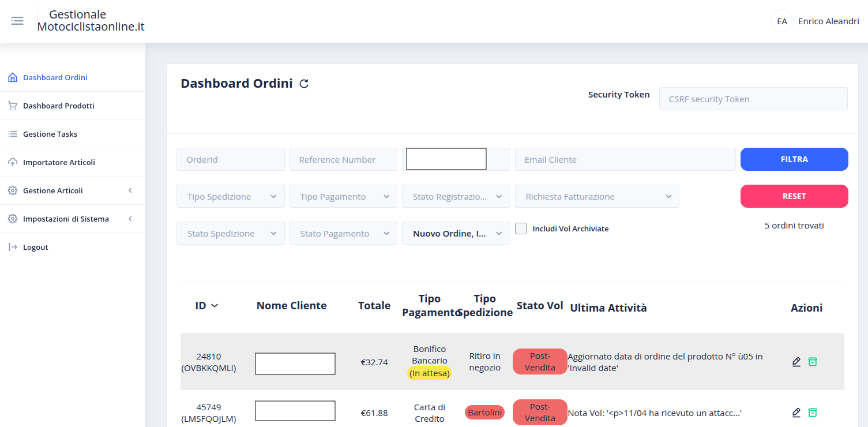This screenshot has height=427, width=868.
Task: Open the hamburger menu icon
Action: click(x=17, y=21)
